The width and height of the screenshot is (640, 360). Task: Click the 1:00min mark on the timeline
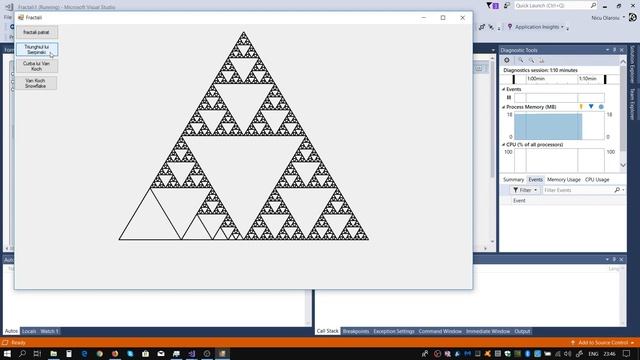tap(536, 79)
